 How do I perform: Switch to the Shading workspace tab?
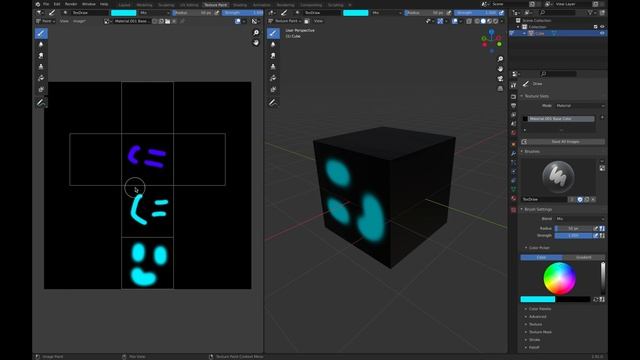tap(240, 5)
